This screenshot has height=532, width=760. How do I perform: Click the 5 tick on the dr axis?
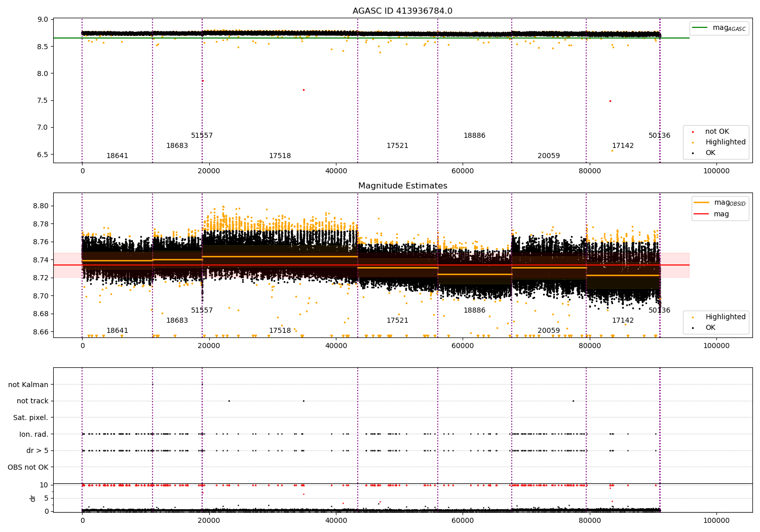pyautogui.click(x=47, y=498)
